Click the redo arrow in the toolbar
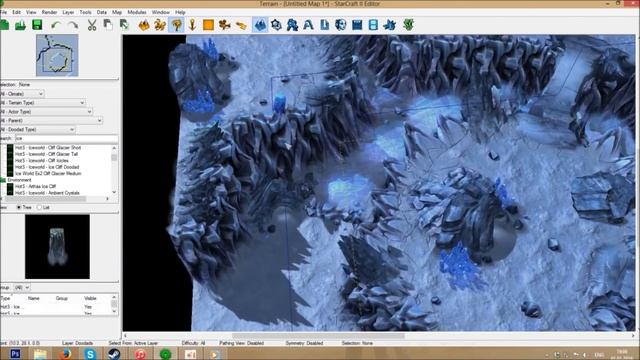This screenshot has width=640, height=360. 73,25
